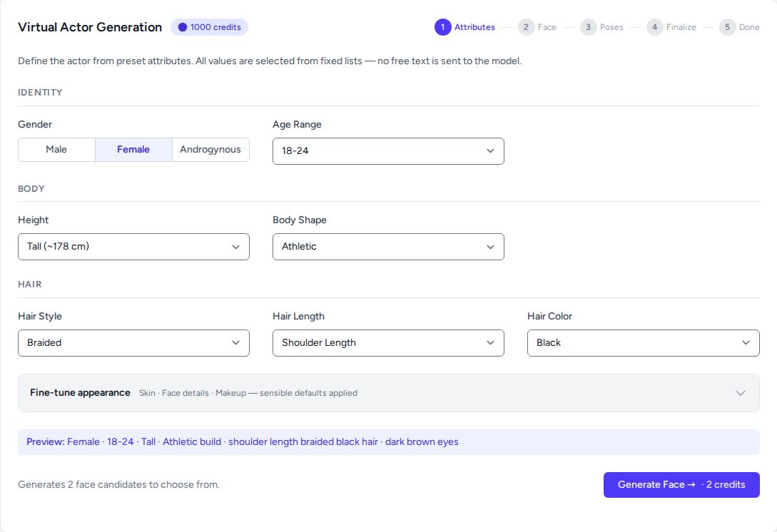Click the Virtual Actor Generation title

pyautogui.click(x=90, y=27)
